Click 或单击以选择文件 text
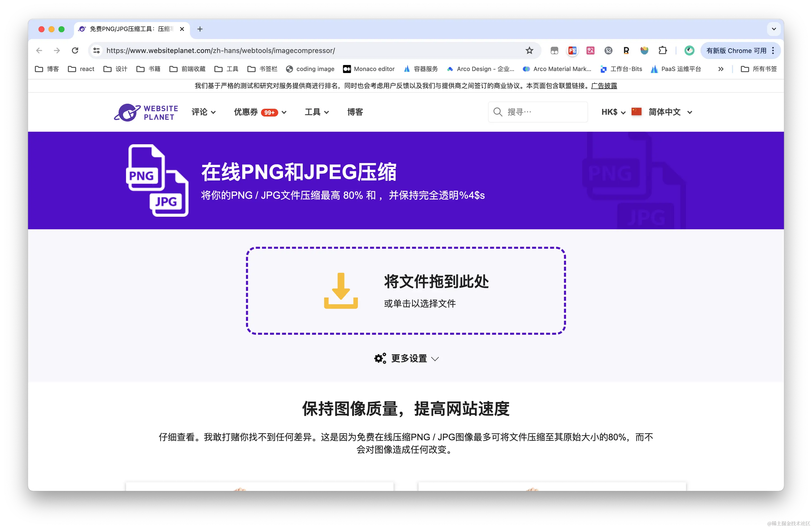812x528 pixels. [x=420, y=303]
